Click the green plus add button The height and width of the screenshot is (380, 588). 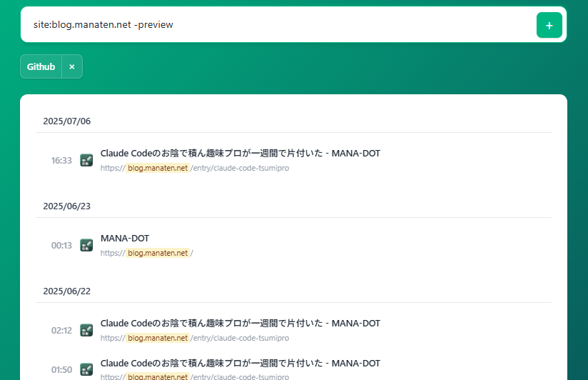click(549, 25)
